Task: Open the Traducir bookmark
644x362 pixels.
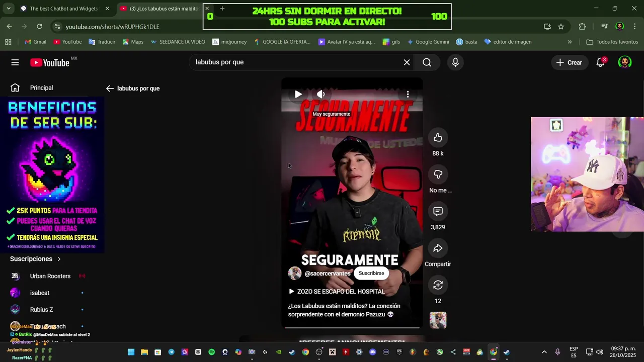Action: 102,42
